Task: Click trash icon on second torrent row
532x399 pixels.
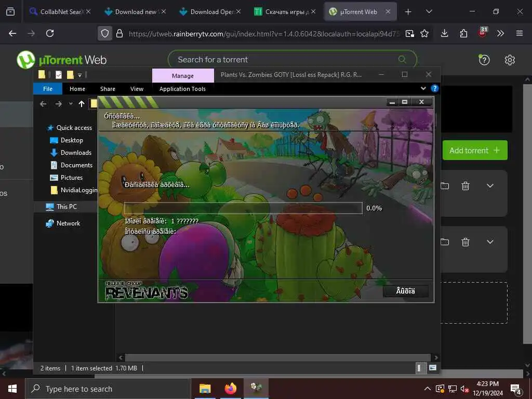Action: pyautogui.click(x=465, y=242)
